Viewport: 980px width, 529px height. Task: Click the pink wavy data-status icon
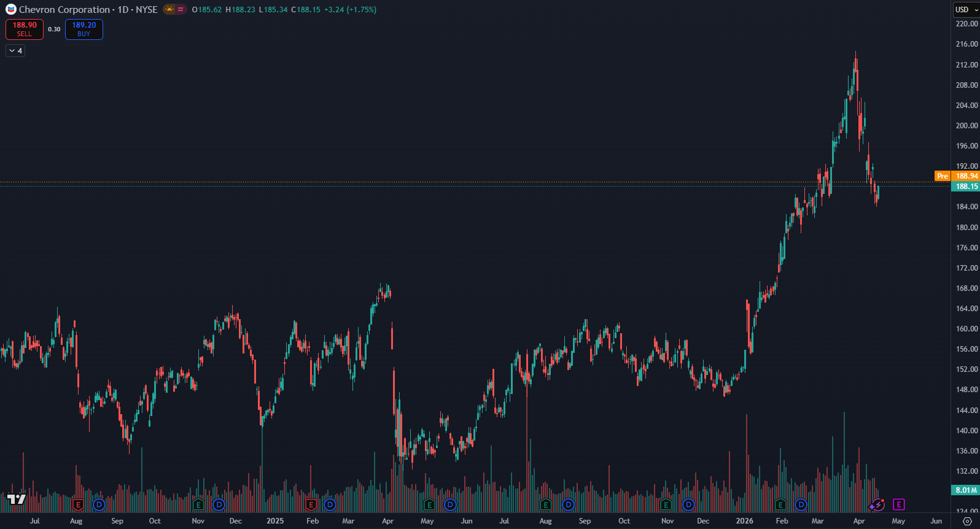pyautogui.click(x=181, y=10)
